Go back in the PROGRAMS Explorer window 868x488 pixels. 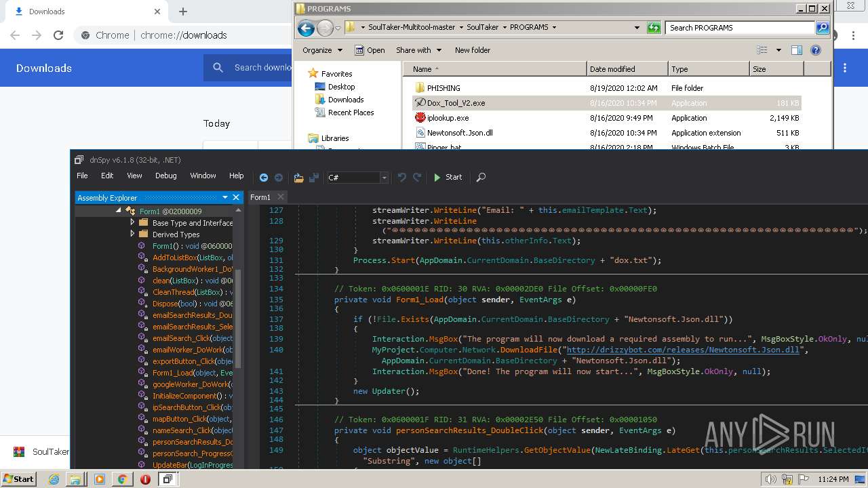[306, 28]
